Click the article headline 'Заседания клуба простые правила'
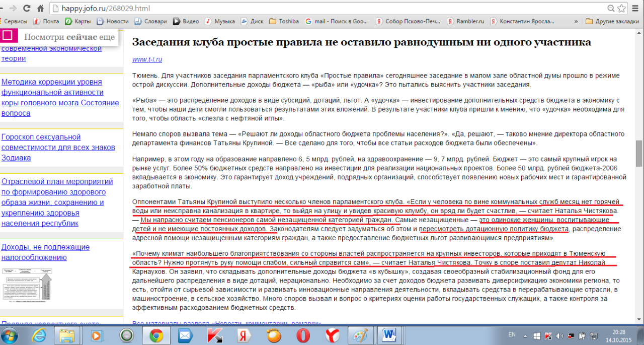The width and height of the screenshot is (644, 345). click(x=362, y=42)
